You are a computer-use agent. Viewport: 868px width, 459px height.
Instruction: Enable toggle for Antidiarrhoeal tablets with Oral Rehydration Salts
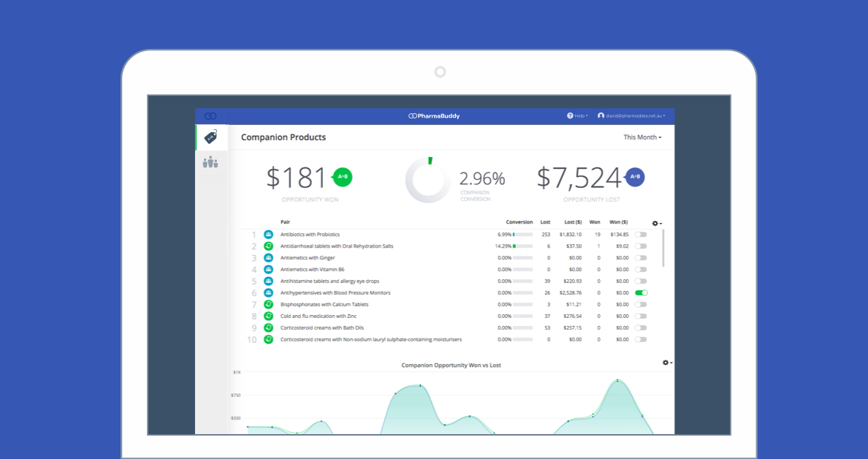point(641,246)
